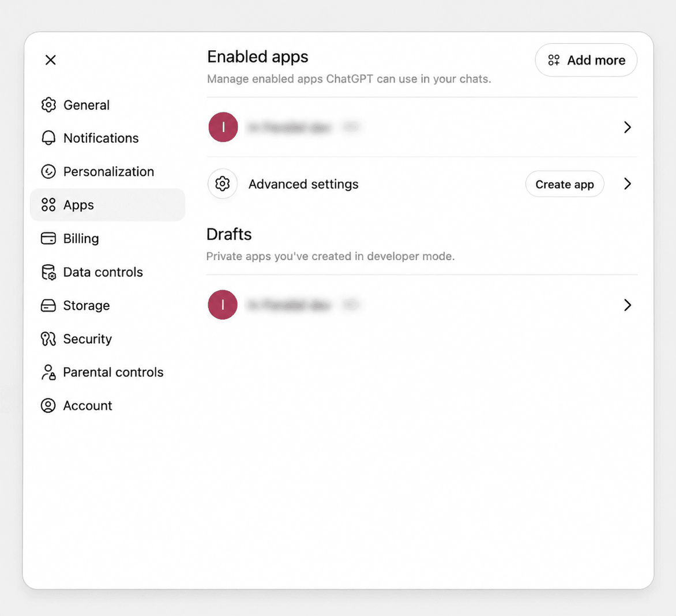The image size is (676, 616).
Task: Click the Create app button
Action: (564, 185)
